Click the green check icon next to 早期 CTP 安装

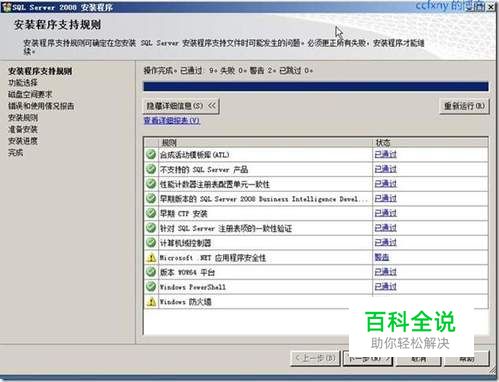151,213
